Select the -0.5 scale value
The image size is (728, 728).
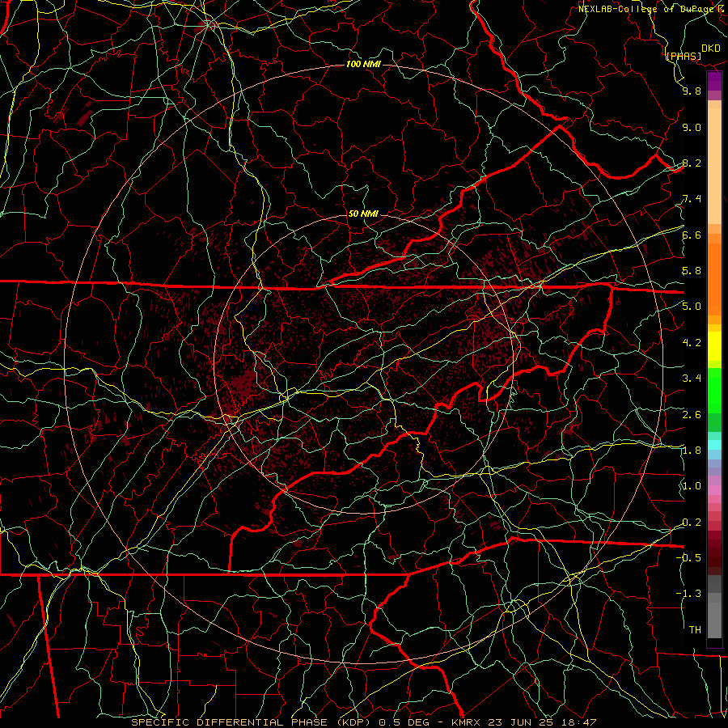[x=688, y=557]
